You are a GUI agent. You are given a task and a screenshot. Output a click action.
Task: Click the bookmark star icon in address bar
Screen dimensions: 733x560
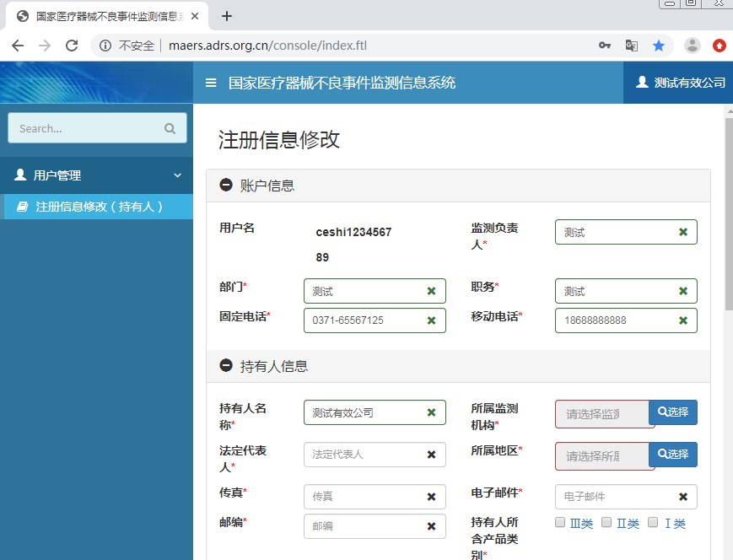pyautogui.click(x=659, y=46)
